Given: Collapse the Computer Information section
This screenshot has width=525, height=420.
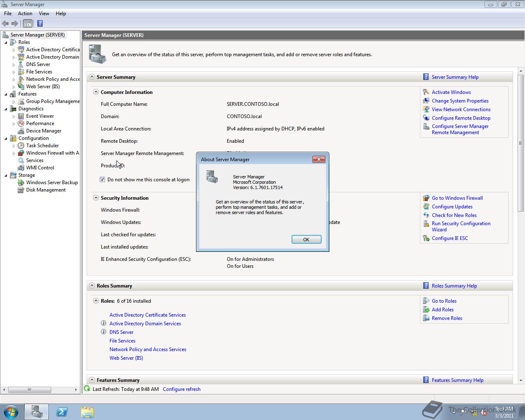Looking at the screenshot, I should click(96, 92).
